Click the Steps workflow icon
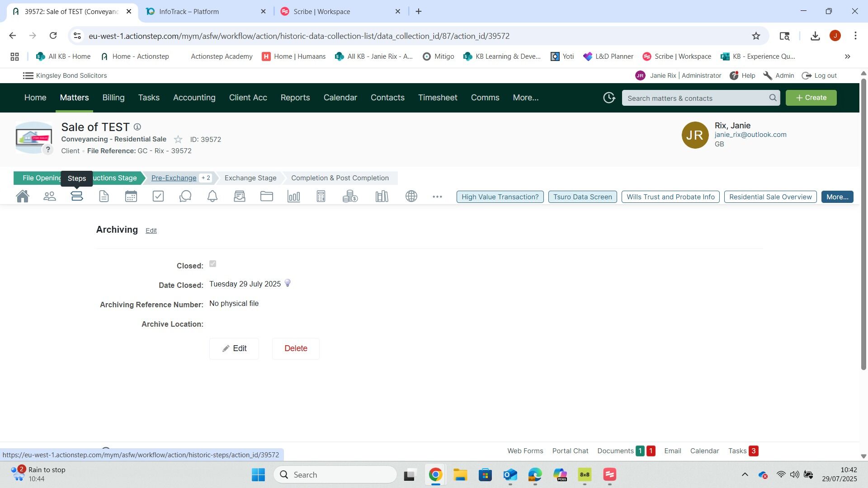The width and height of the screenshot is (868, 488). (x=77, y=197)
